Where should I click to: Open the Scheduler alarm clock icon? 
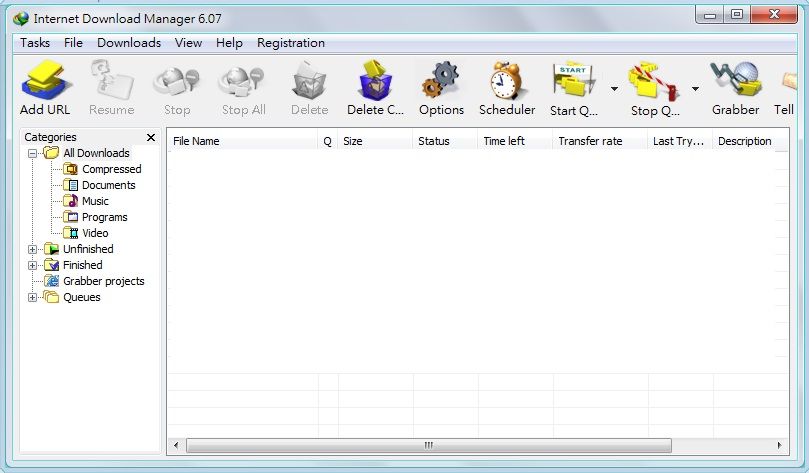click(507, 80)
